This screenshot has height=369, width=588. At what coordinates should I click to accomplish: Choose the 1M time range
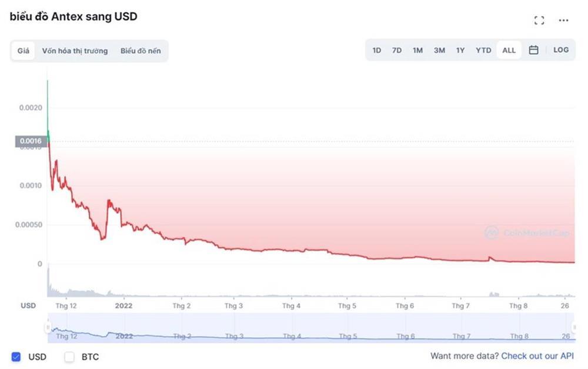(x=417, y=50)
